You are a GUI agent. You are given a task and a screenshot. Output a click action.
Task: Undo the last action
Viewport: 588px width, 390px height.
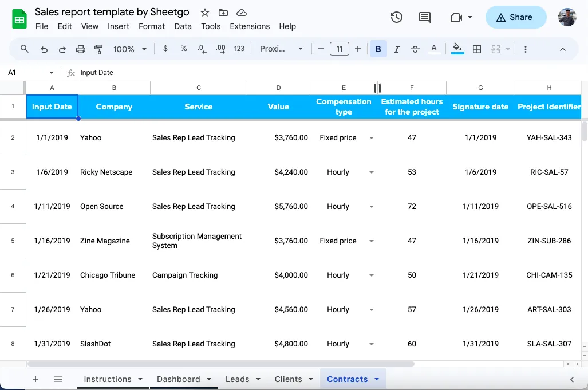[x=44, y=49]
